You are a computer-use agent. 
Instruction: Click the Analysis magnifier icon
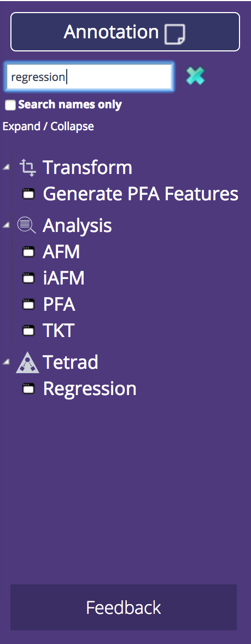(27, 225)
